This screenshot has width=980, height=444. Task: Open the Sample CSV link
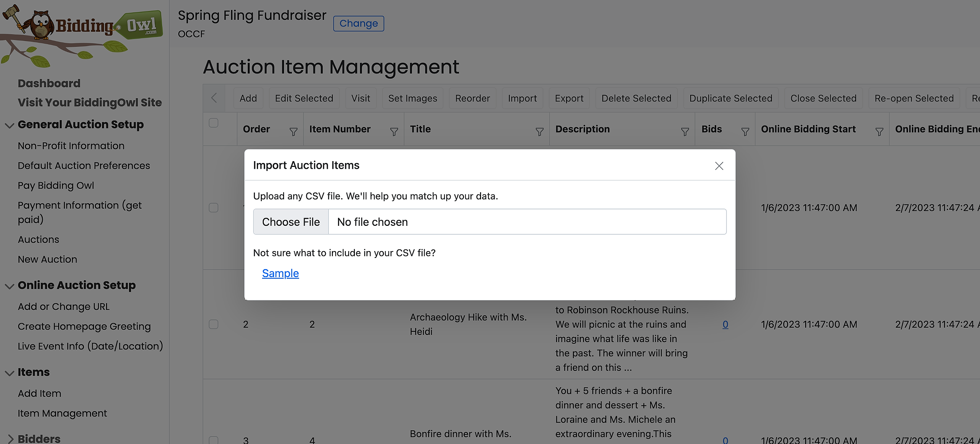[x=280, y=273]
